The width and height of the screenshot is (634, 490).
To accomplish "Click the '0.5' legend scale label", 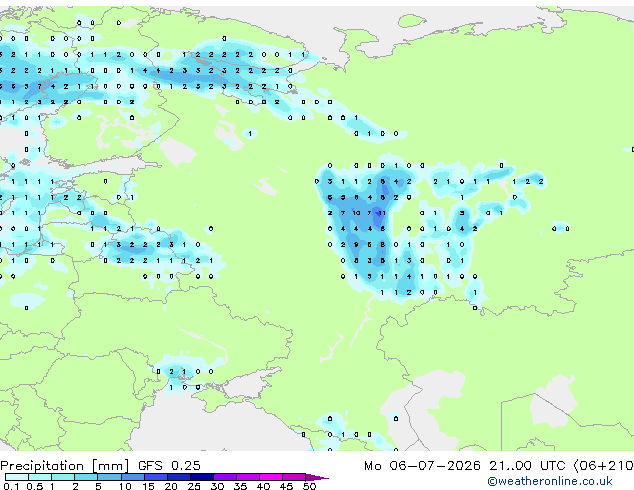I will point(35,486).
